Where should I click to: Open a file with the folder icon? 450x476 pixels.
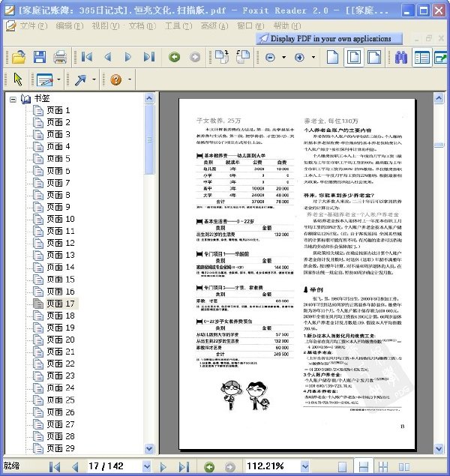coord(19,57)
